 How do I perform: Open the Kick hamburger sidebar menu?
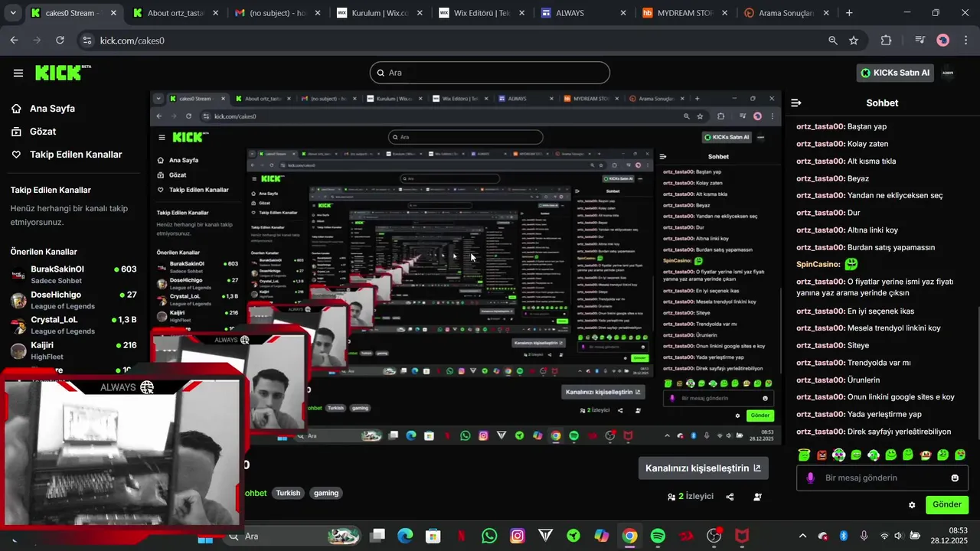[x=18, y=73]
